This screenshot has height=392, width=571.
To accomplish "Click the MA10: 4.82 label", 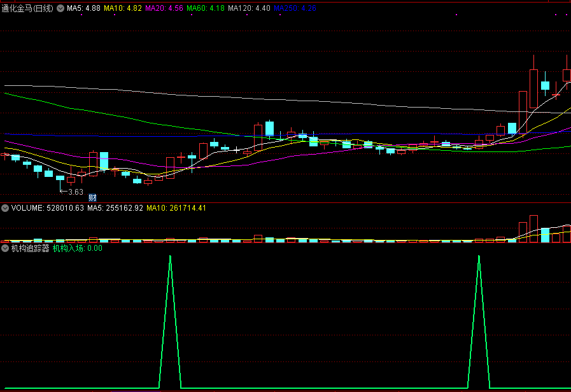I will click(x=123, y=8).
